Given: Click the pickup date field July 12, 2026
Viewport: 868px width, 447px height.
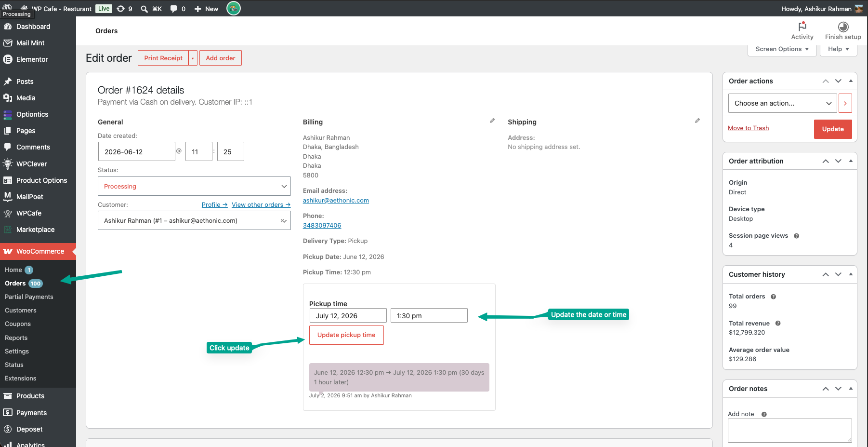Looking at the screenshot, I should click(x=348, y=316).
